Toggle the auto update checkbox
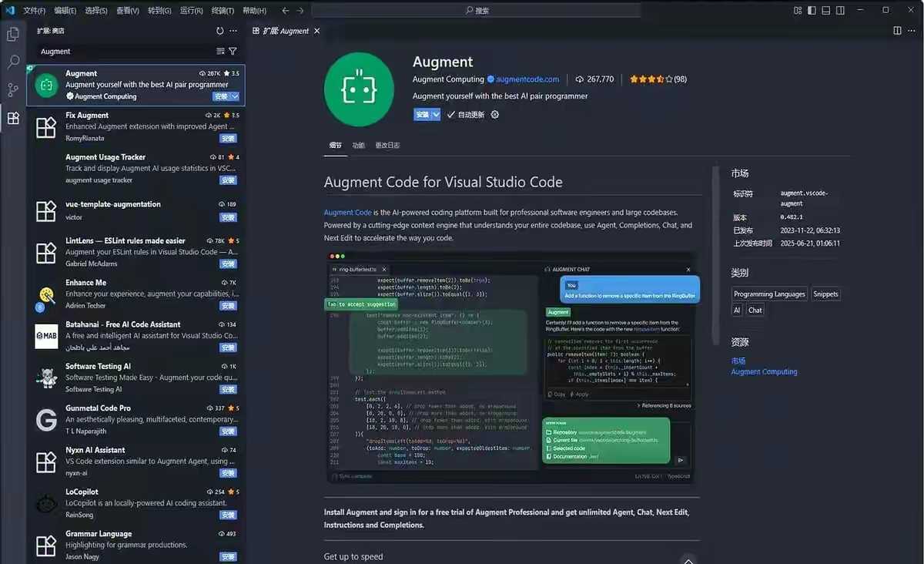Image resolution: width=924 pixels, height=564 pixels. coord(451,115)
